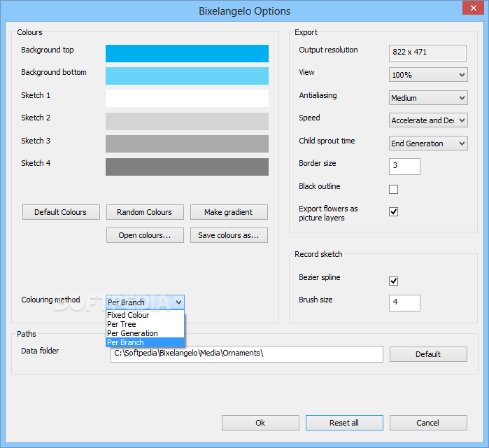
Task: Open the Speed dropdown
Action: tap(428, 120)
